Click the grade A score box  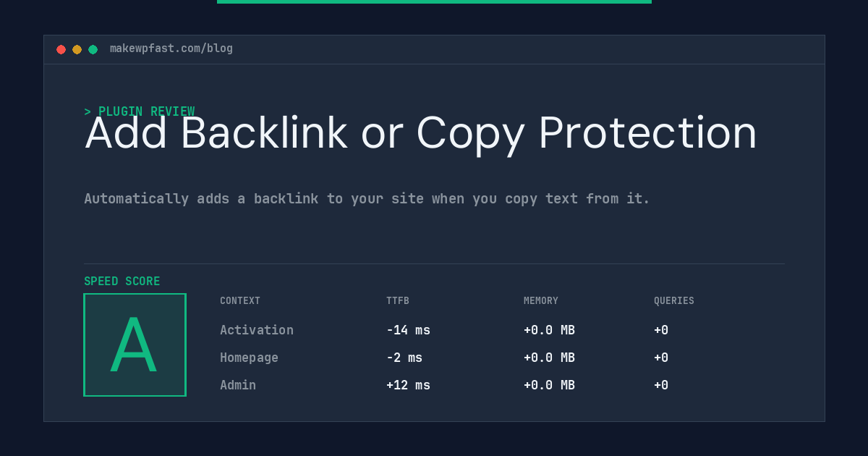point(135,345)
